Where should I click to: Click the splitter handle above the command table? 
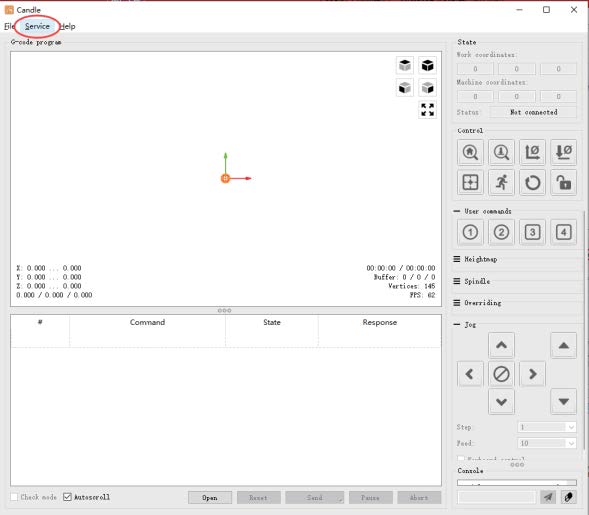[x=225, y=311]
